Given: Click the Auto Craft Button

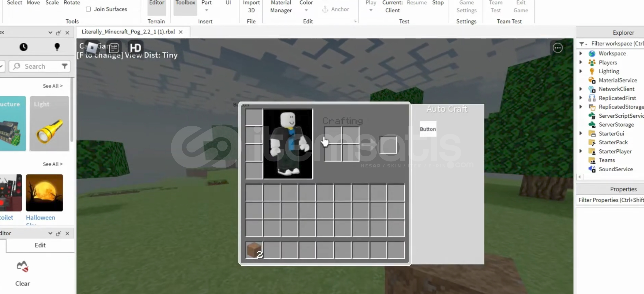Looking at the screenshot, I should coord(428,129).
